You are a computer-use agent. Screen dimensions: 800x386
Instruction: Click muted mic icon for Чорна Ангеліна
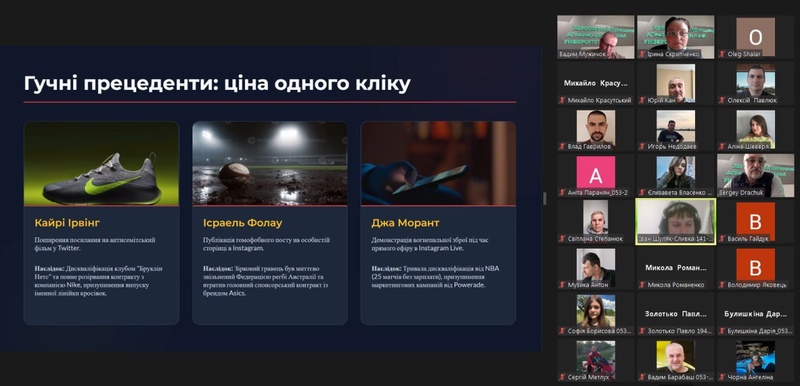click(x=722, y=377)
